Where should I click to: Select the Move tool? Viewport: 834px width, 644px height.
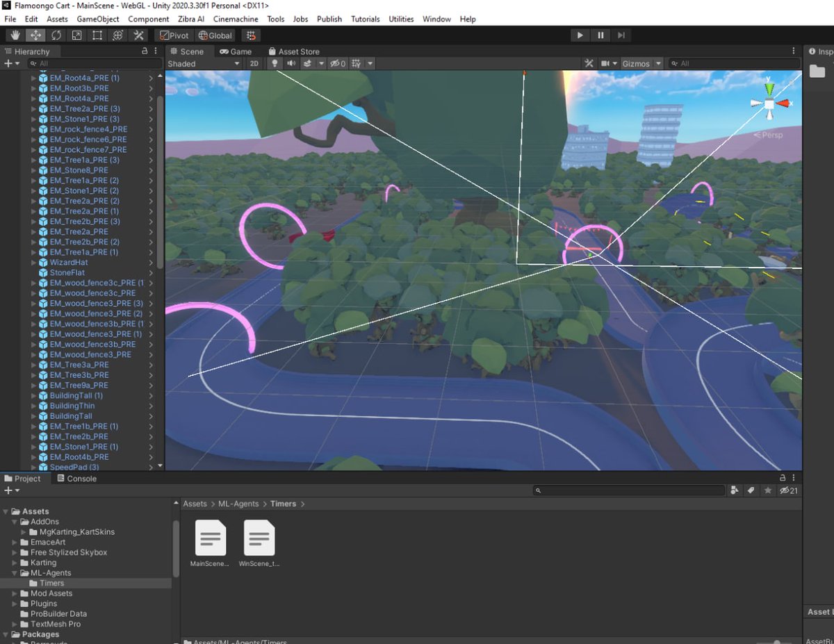pyautogui.click(x=35, y=35)
